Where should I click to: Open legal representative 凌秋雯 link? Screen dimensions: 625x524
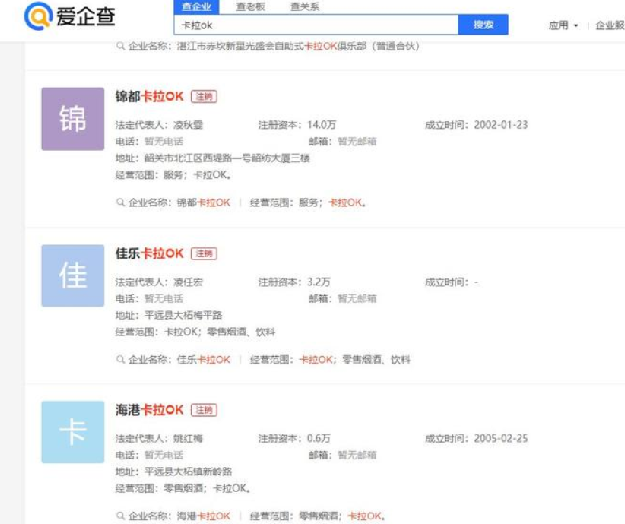pyautogui.click(x=188, y=125)
